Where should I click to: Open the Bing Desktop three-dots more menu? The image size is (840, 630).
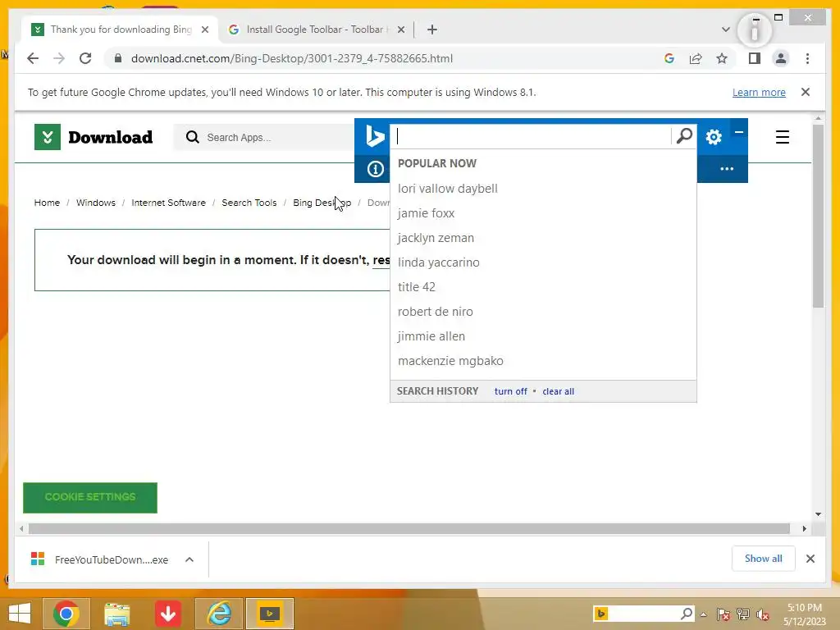(x=727, y=169)
